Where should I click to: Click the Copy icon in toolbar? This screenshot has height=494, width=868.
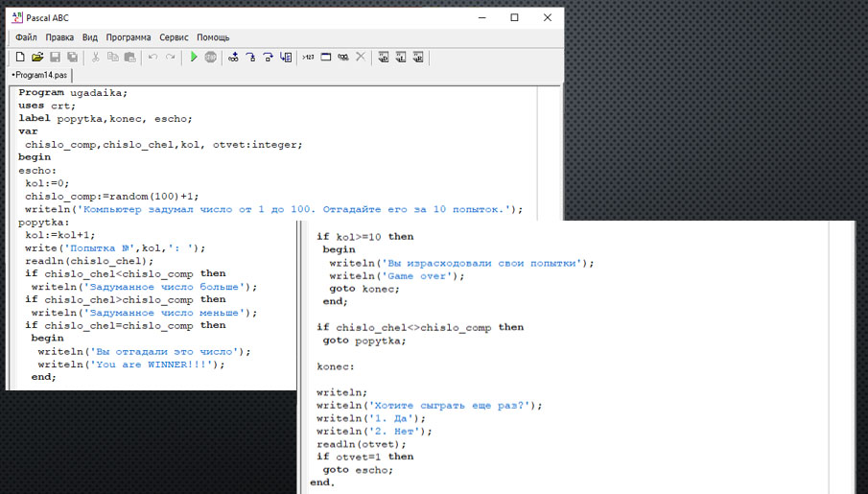(x=112, y=58)
